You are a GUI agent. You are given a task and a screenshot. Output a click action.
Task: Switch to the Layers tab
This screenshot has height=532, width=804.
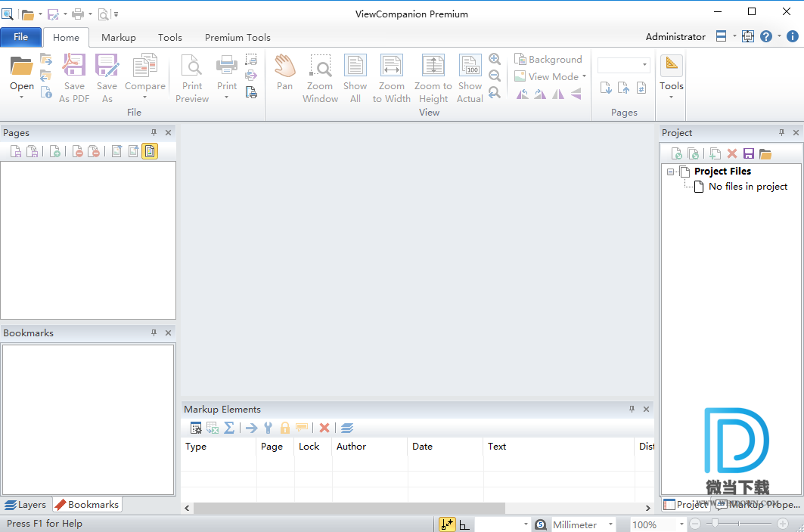26,505
